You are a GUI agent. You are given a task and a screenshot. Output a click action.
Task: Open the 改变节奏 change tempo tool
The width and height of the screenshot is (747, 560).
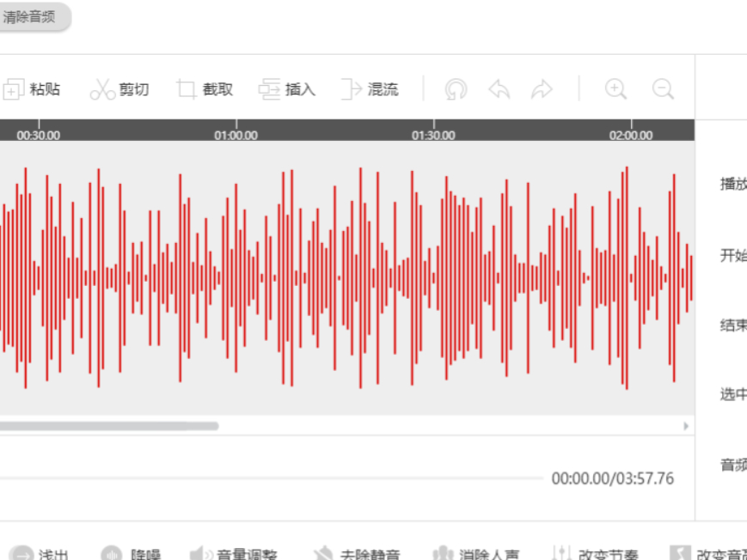(595, 555)
